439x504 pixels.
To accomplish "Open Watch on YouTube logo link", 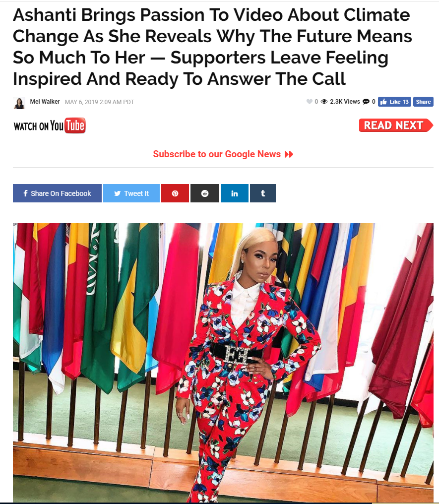I will pos(50,126).
